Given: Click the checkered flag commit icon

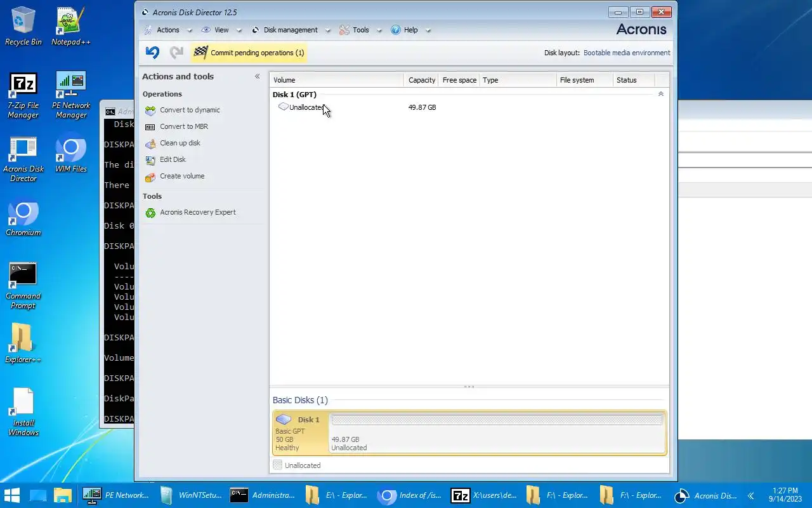Looking at the screenshot, I should click(200, 52).
